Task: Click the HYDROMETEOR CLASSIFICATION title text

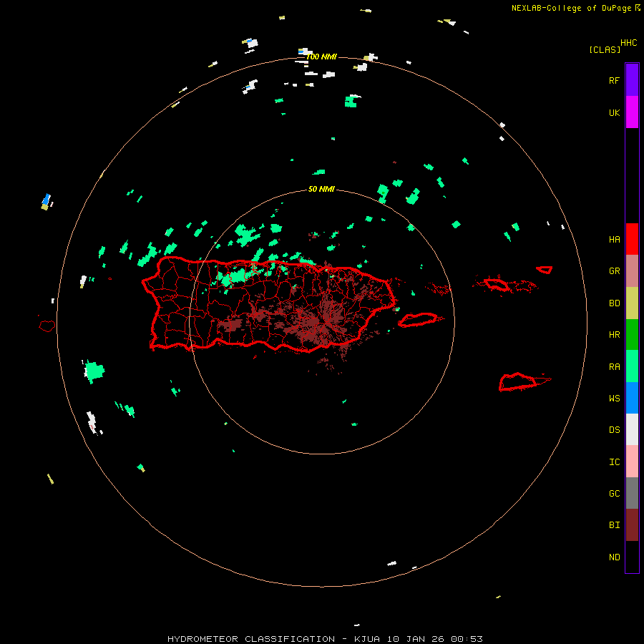Action: click(x=251, y=639)
